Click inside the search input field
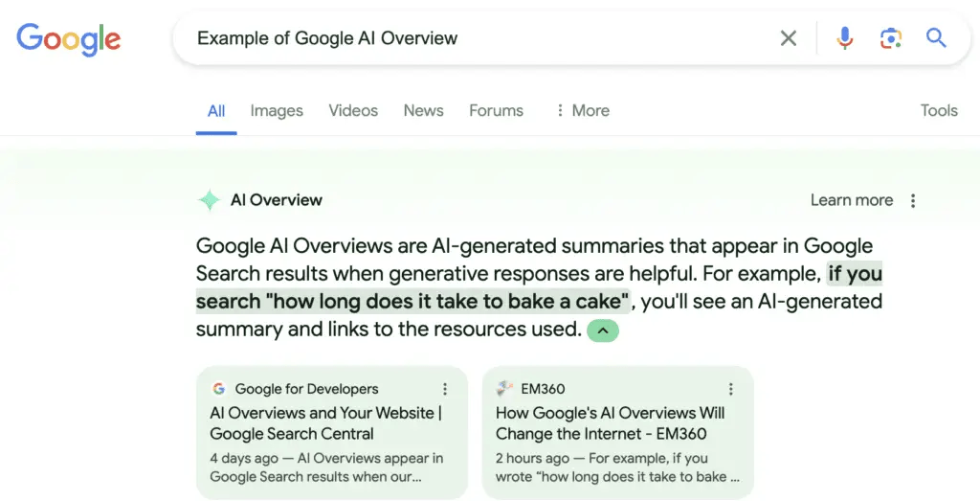Screen dimensions: 980x501 coord(479,38)
